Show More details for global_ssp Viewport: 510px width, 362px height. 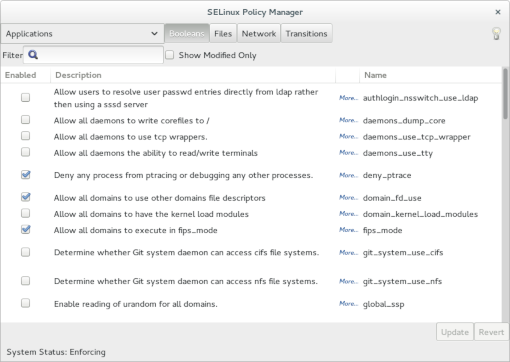pyautogui.click(x=348, y=304)
